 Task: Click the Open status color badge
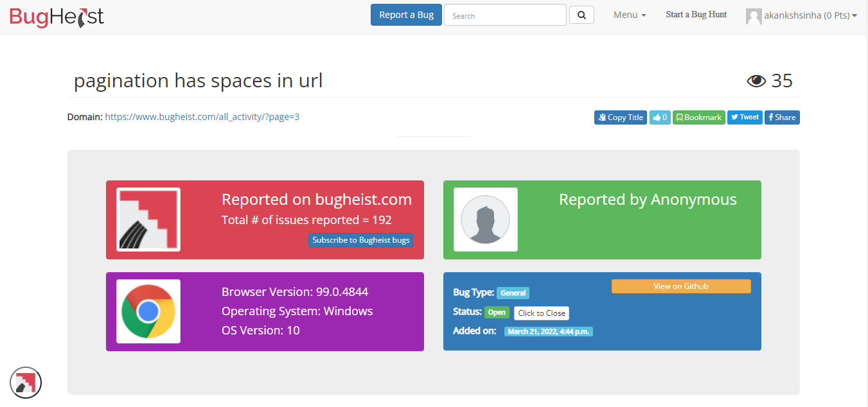pyautogui.click(x=497, y=312)
